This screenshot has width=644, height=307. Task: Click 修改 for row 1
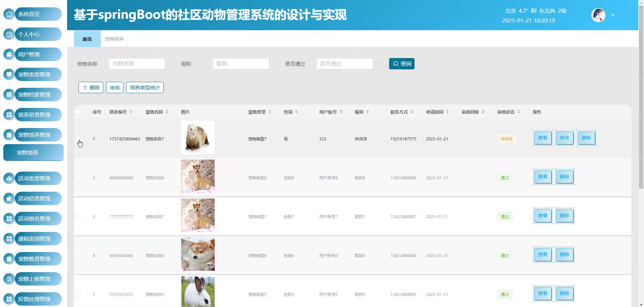coord(565,138)
